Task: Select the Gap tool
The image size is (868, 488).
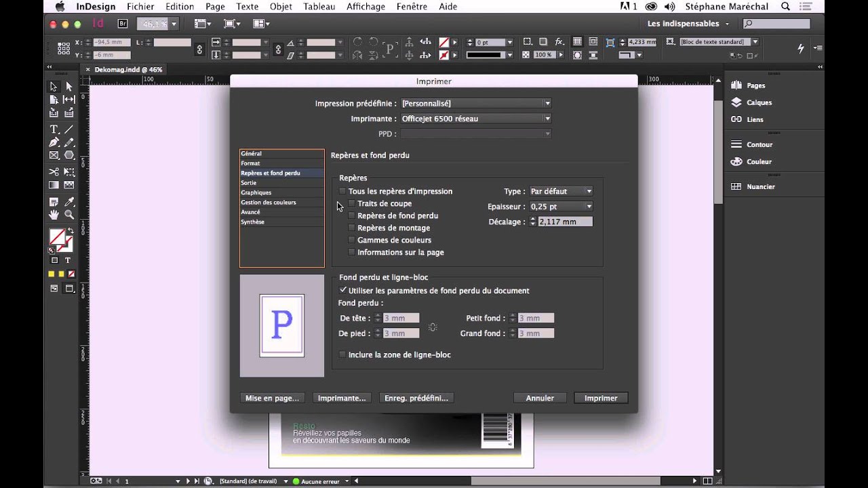Action: [x=68, y=100]
